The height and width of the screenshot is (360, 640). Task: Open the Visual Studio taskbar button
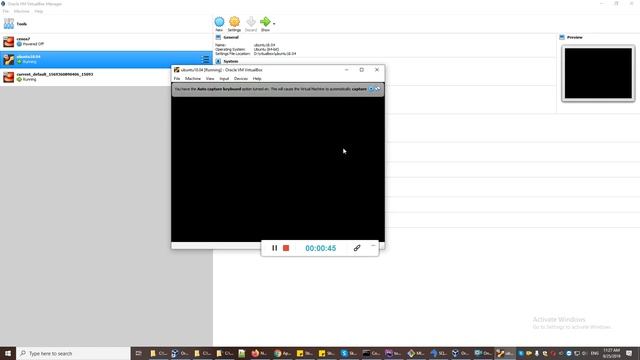[x=393, y=353]
